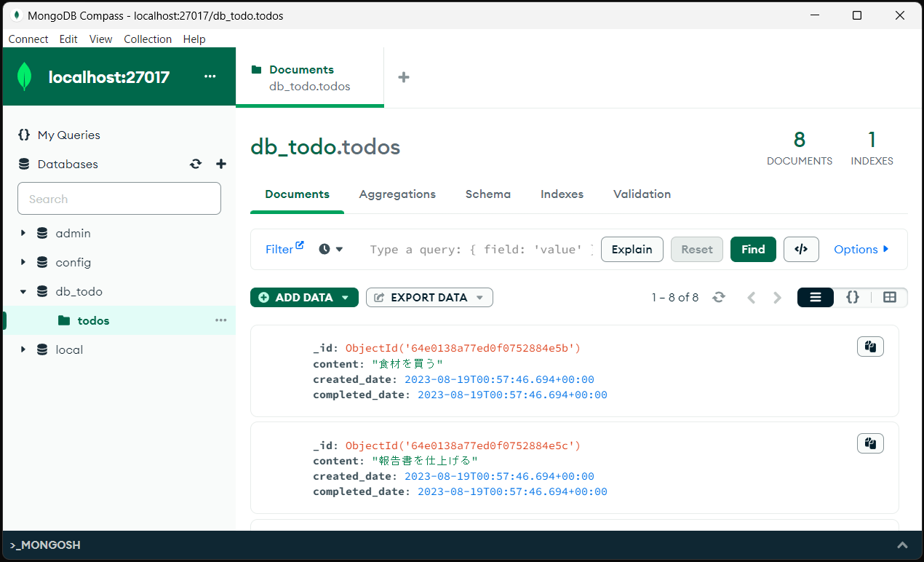Click the todos folder icon in sidebar

[64, 320]
